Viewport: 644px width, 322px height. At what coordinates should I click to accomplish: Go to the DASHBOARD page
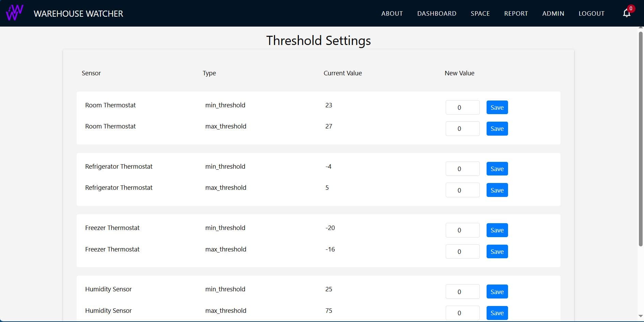click(437, 14)
